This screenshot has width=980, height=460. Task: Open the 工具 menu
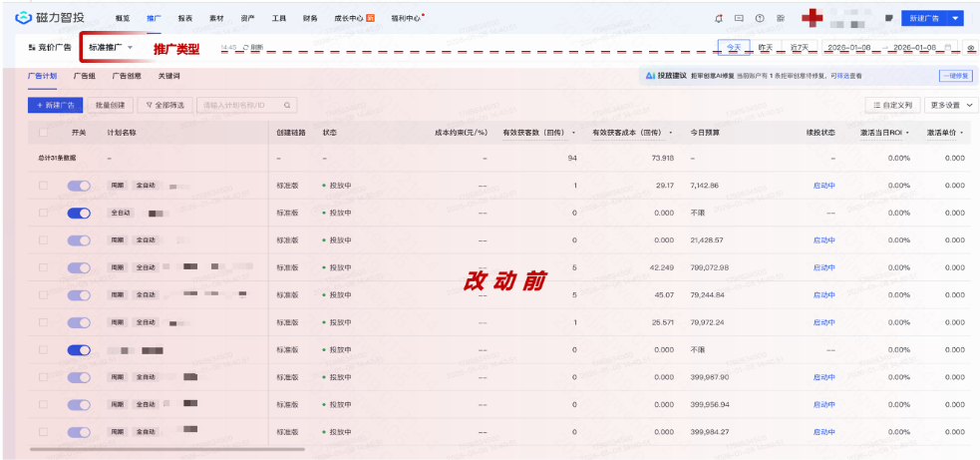coord(279,18)
